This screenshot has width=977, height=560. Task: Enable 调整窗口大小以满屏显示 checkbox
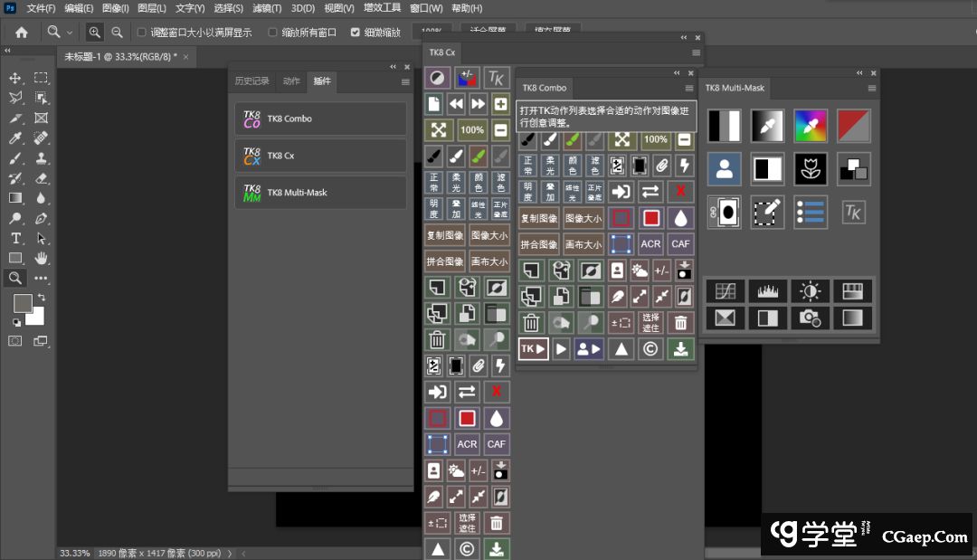141,33
